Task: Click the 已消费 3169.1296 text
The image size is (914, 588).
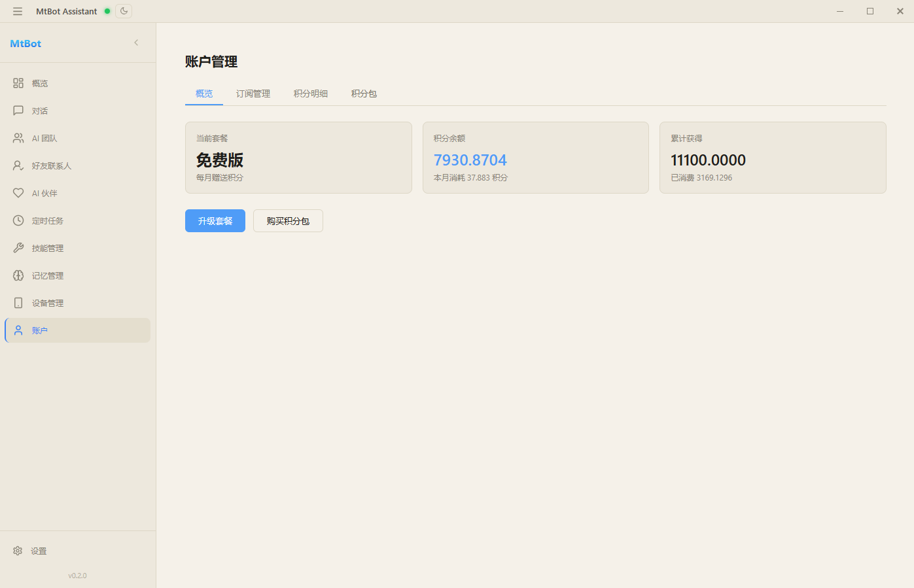Action: pyautogui.click(x=701, y=178)
